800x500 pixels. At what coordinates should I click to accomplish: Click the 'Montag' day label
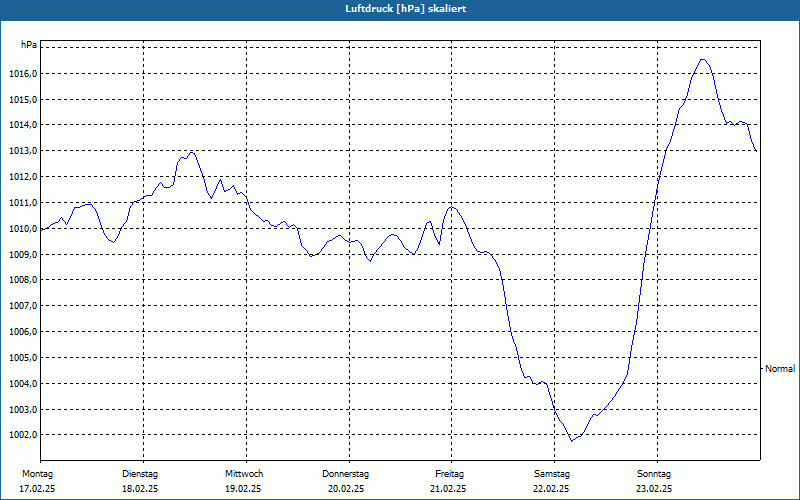click(x=37, y=474)
